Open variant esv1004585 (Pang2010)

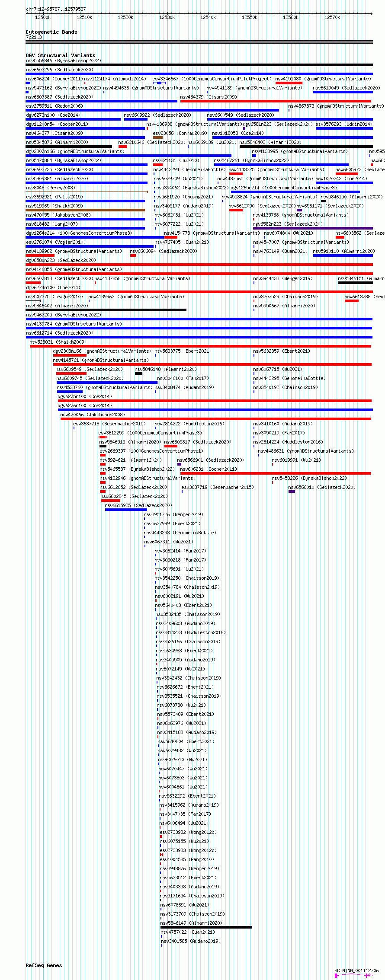point(187,860)
